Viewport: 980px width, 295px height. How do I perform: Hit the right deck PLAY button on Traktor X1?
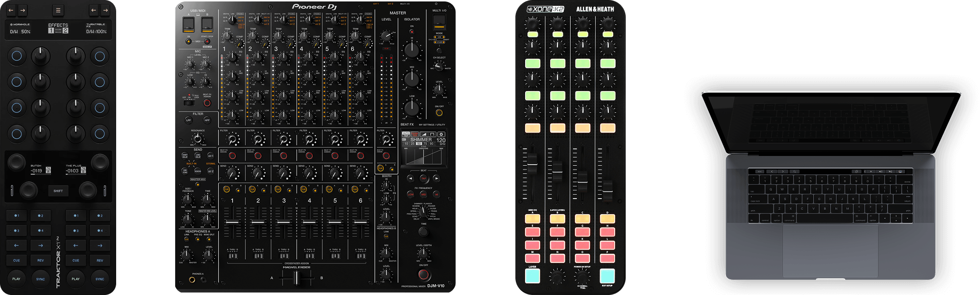[76, 279]
